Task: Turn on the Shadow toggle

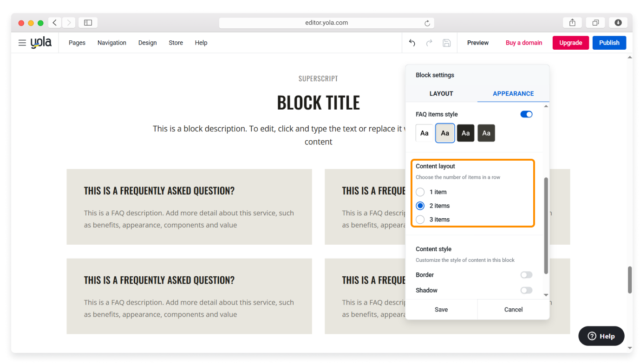Action: point(526,290)
